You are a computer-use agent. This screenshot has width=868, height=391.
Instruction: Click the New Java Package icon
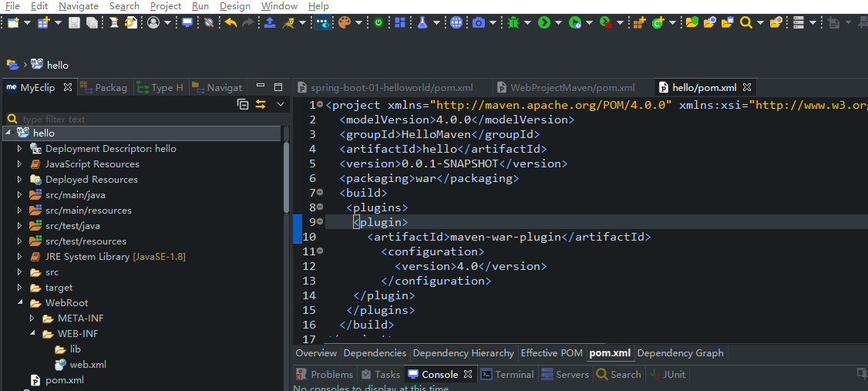tap(639, 22)
